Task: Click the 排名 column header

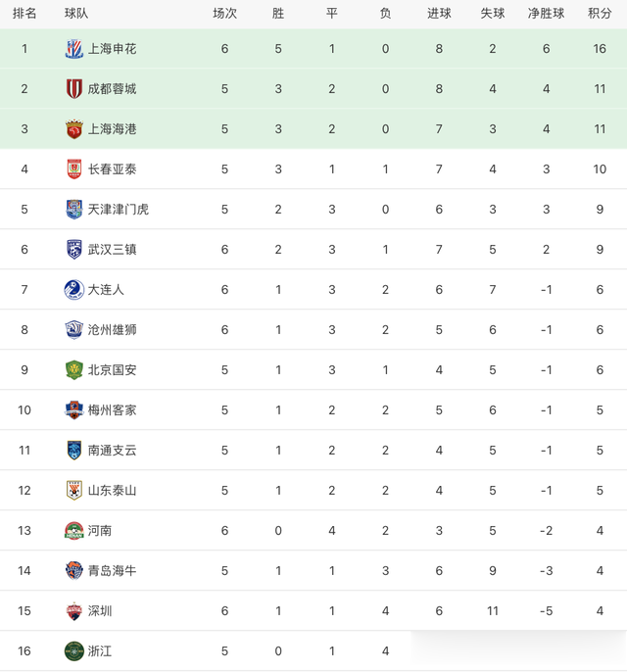Action: [x=24, y=13]
